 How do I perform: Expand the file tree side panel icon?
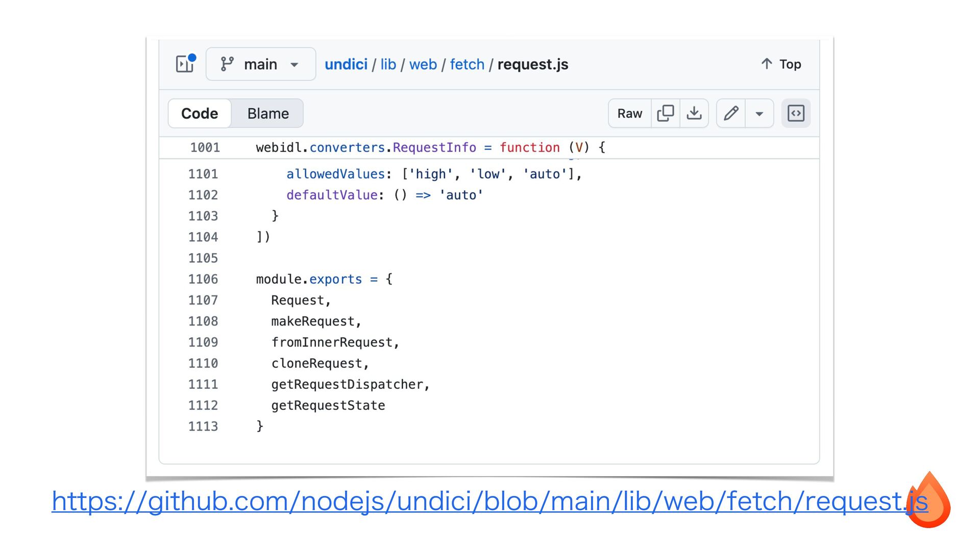tap(185, 64)
